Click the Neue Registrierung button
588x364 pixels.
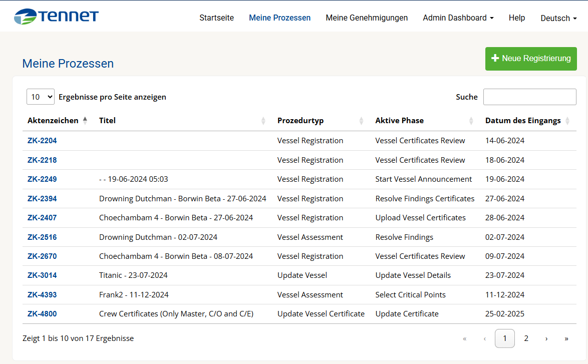point(531,59)
